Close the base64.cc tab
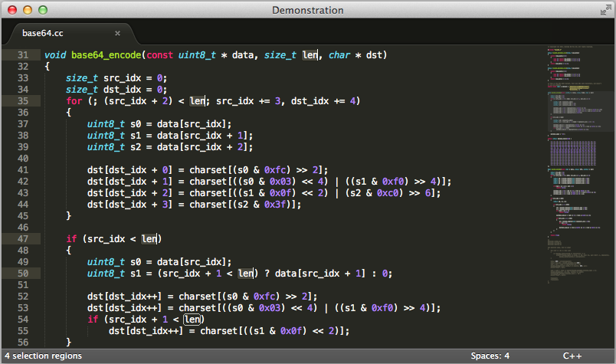The height and width of the screenshot is (364, 616). tap(117, 34)
